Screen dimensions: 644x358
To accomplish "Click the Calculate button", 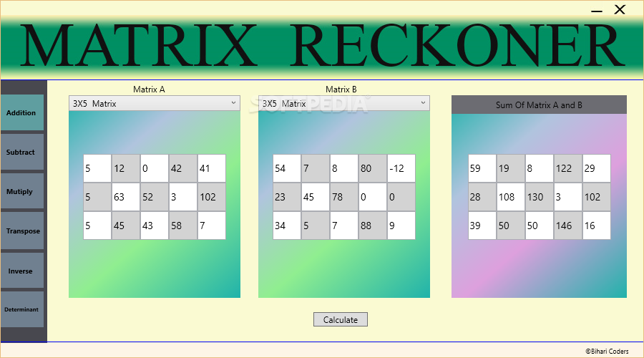I will click(341, 320).
